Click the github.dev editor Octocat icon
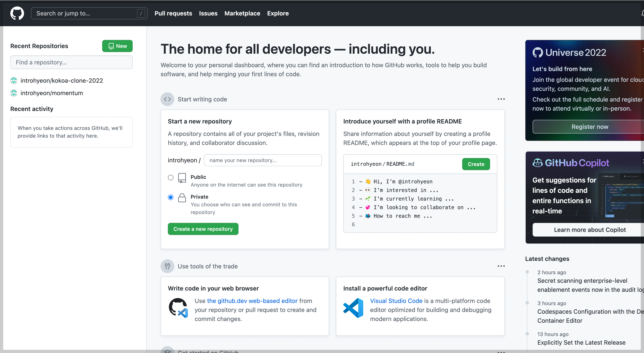This screenshot has height=353, width=644. 178,308
